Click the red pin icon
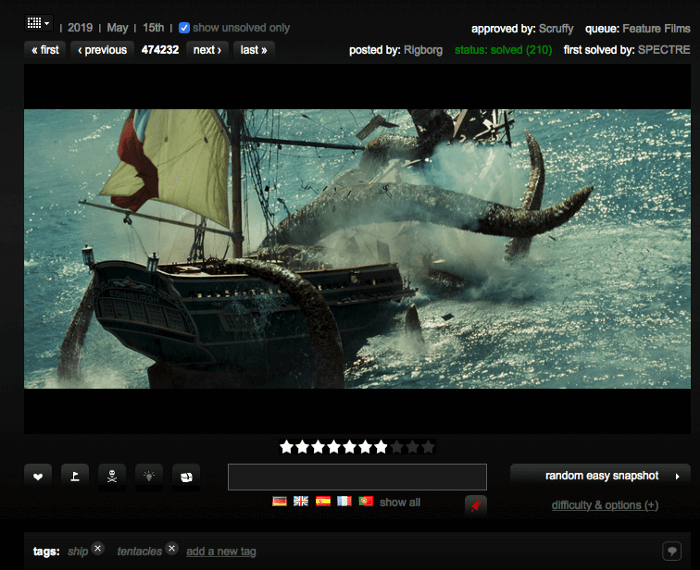The height and width of the screenshot is (570, 700). [476, 505]
